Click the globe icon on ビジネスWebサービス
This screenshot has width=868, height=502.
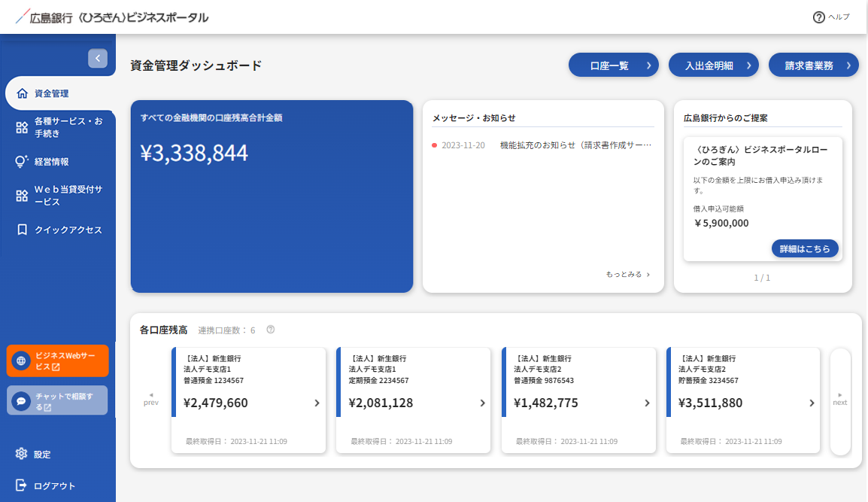pos(21,361)
